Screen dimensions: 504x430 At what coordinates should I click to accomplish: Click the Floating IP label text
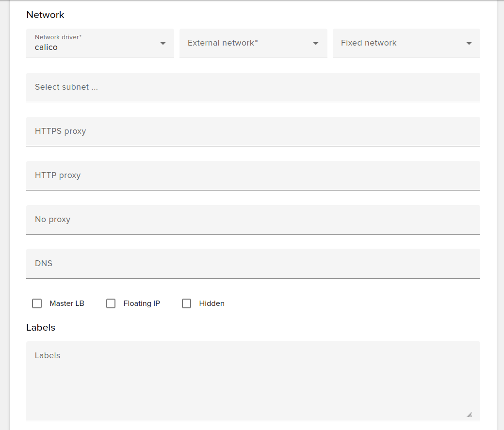coord(142,303)
